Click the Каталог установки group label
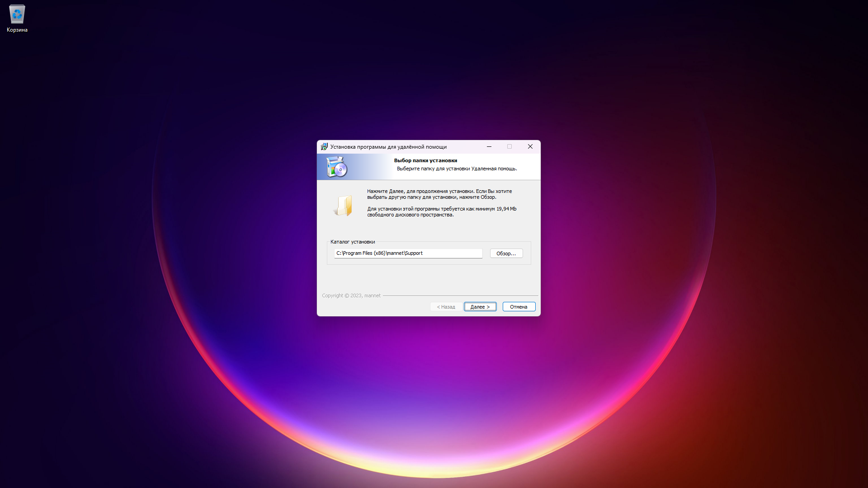868x488 pixels. pyautogui.click(x=352, y=242)
